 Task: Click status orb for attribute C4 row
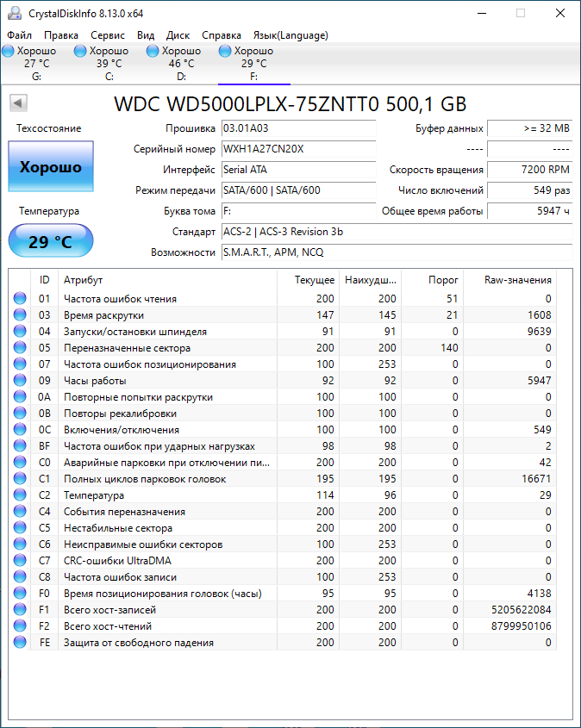pos(20,511)
